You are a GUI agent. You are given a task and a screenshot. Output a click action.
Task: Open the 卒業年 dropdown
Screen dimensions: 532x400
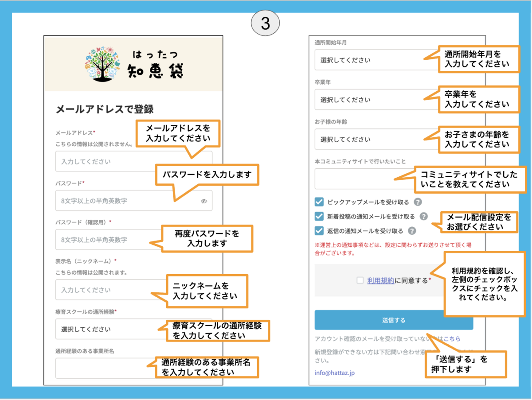click(x=368, y=100)
